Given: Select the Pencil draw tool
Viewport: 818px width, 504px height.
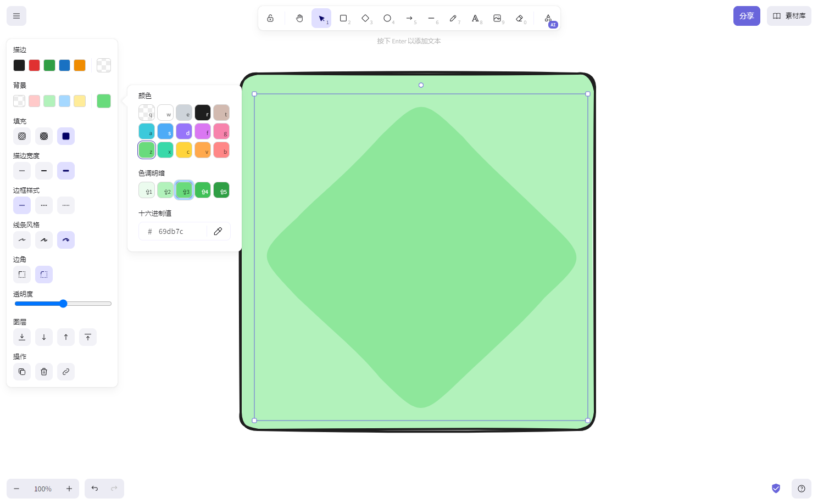Looking at the screenshot, I should coord(453,18).
